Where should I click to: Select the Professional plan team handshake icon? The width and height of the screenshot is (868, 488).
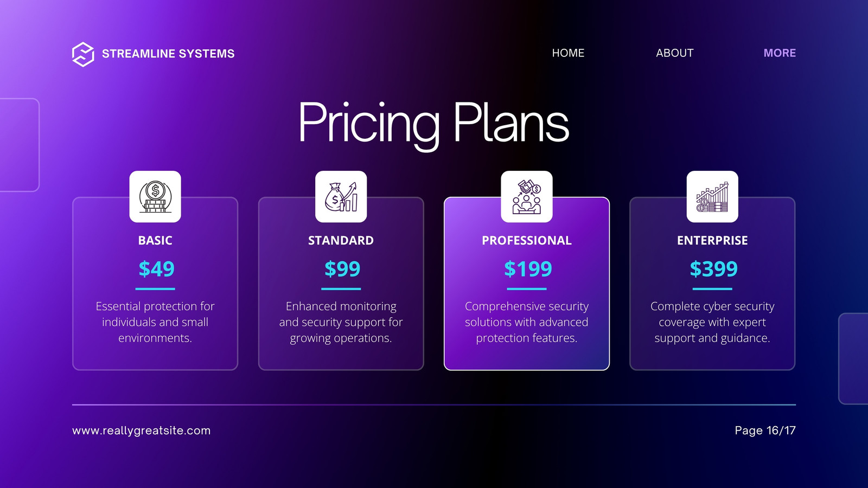click(x=527, y=197)
